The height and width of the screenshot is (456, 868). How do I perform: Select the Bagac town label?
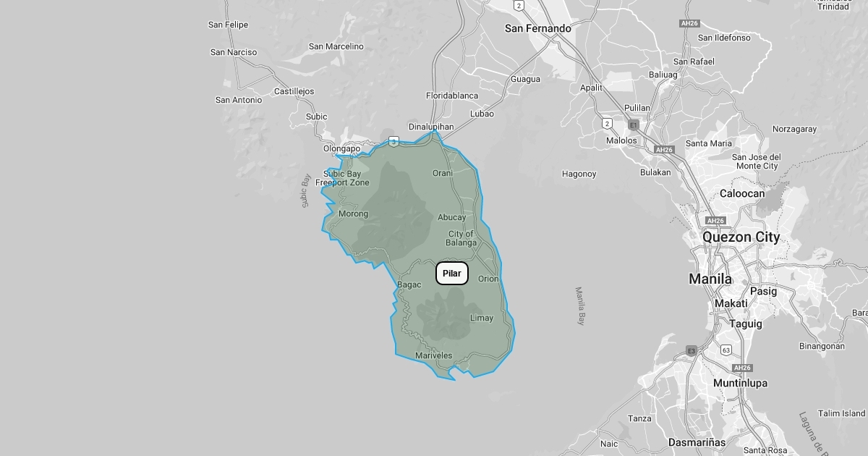[x=409, y=284]
